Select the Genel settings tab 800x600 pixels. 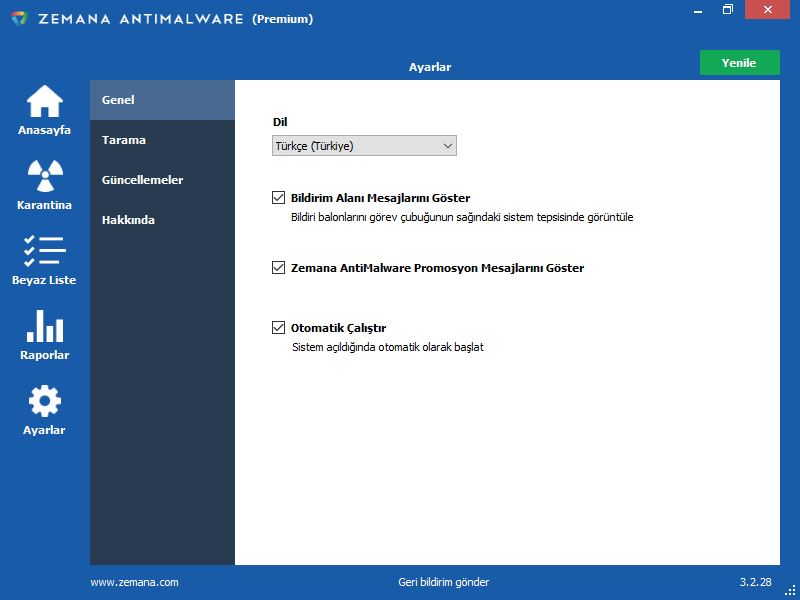pos(162,100)
